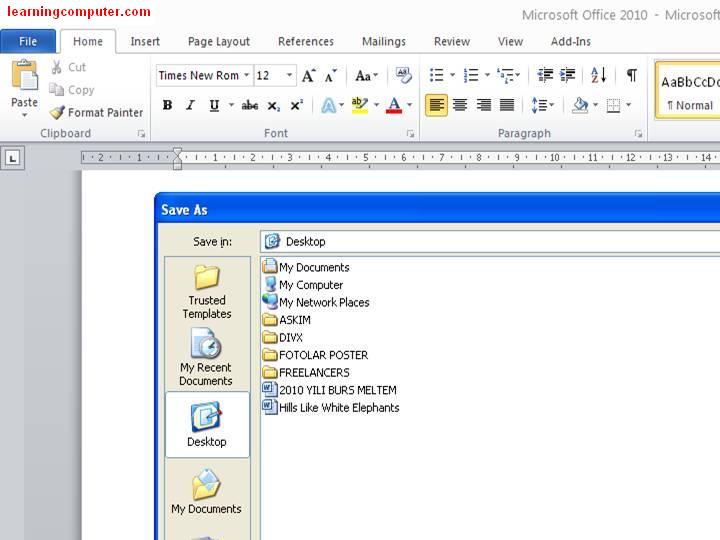The image size is (720, 540).
Task: Select the DIVX folder
Action: coord(282,338)
